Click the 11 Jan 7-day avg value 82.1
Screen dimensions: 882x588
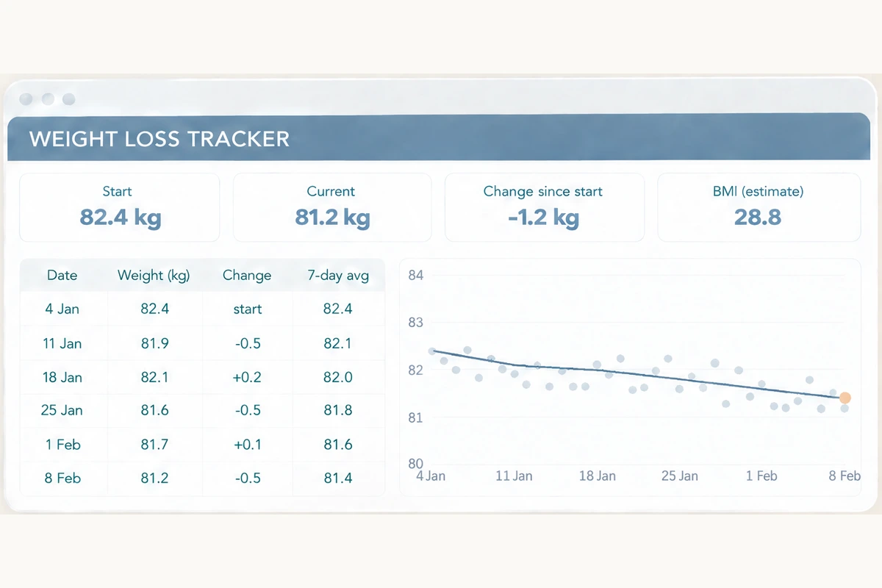(x=338, y=343)
